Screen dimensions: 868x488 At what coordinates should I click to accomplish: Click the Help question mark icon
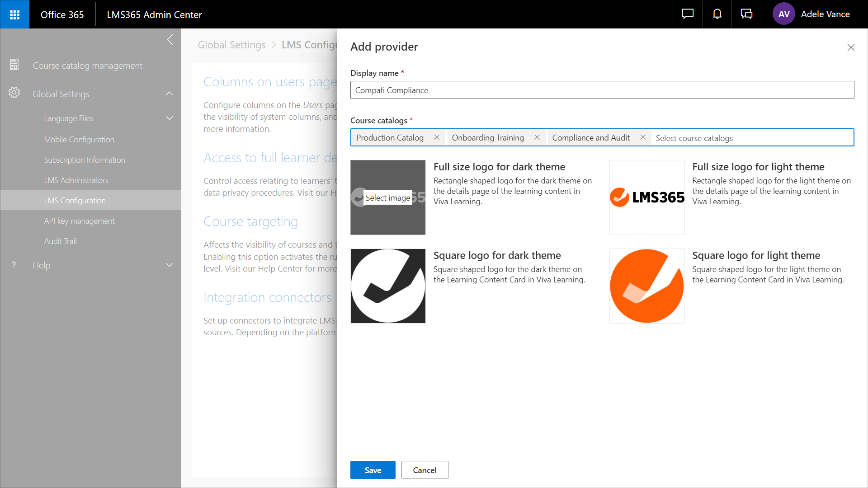(x=14, y=265)
